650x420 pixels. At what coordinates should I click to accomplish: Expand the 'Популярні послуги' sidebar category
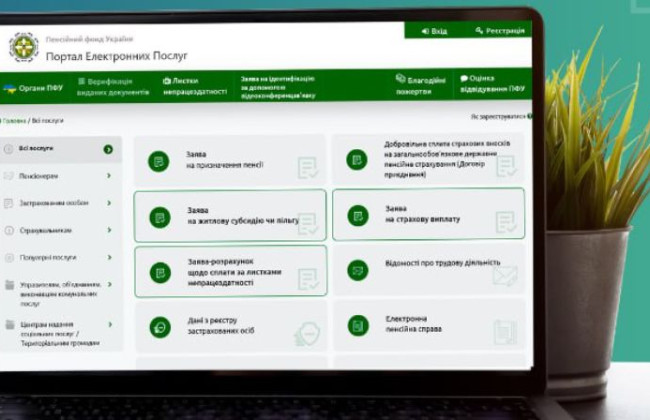[108, 257]
